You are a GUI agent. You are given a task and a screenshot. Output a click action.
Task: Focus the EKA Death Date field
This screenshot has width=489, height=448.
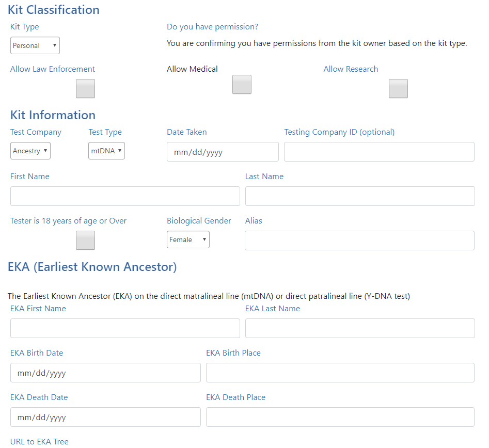click(105, 417)
